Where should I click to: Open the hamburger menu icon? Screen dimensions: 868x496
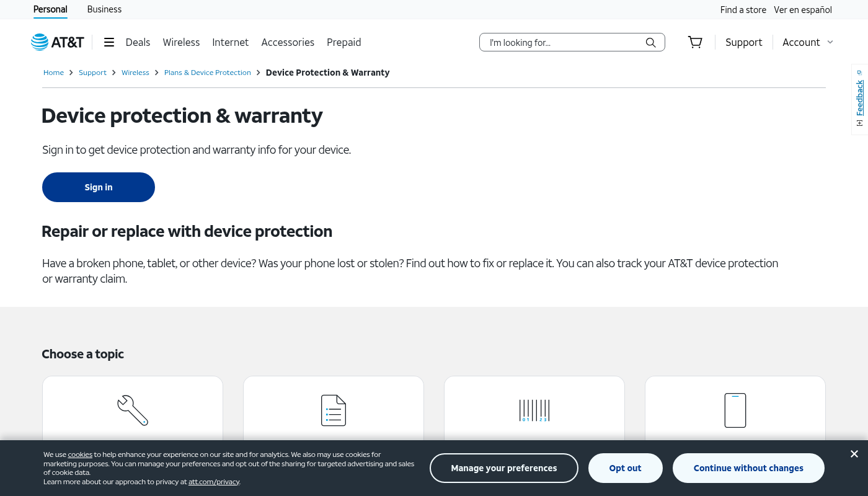(x=109, y=42)
